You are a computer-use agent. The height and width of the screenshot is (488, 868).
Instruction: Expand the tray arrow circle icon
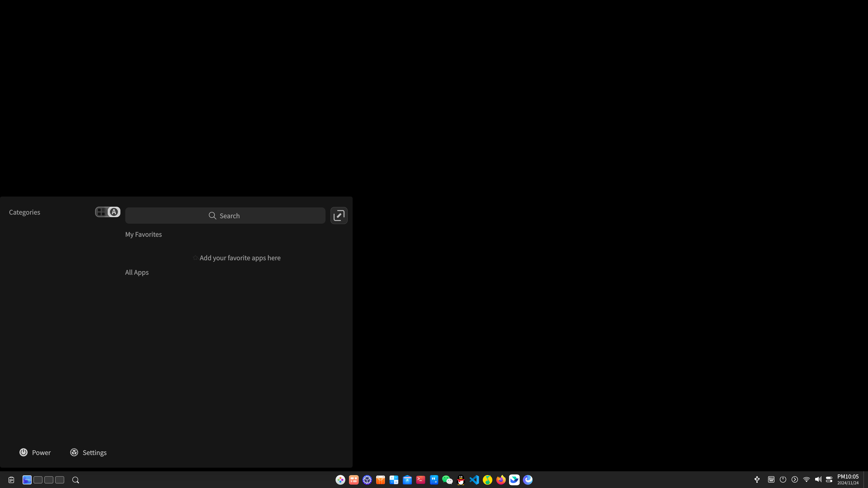point(795,480)
